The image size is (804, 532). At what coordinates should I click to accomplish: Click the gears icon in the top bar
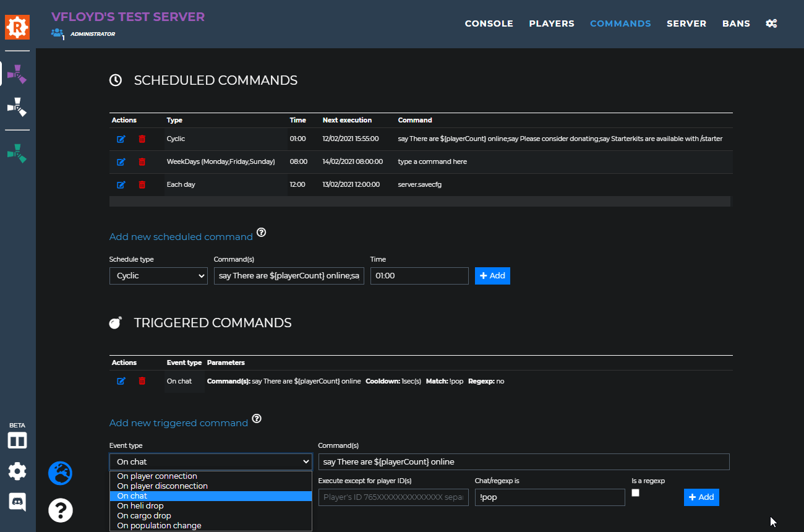(771, 23)
